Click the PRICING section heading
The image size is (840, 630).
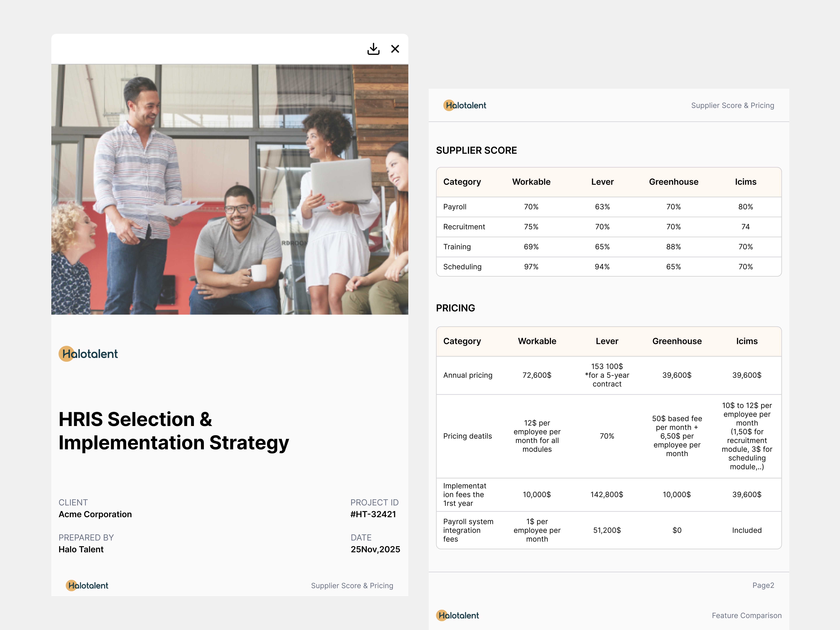coord(455,308)
